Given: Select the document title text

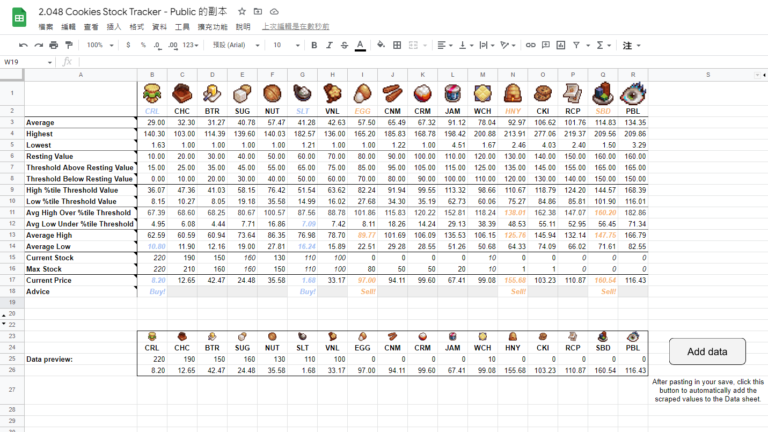Looking at the screenshot, I should (x=133, y=11).
